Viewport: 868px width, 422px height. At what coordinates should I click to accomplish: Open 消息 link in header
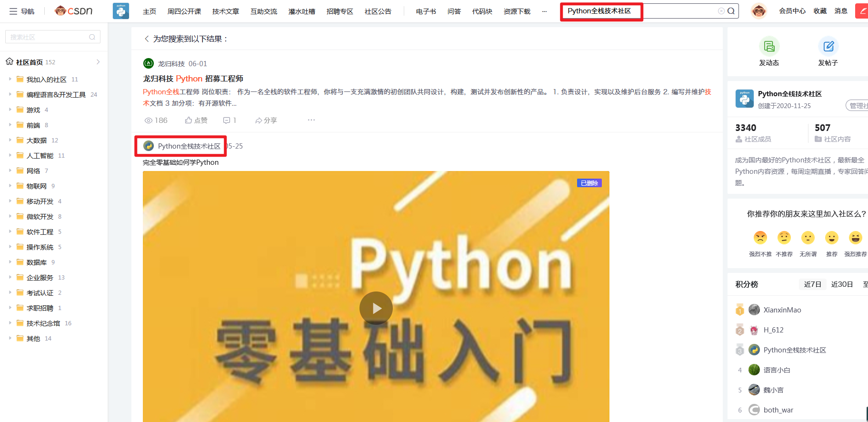coord(841,11)
